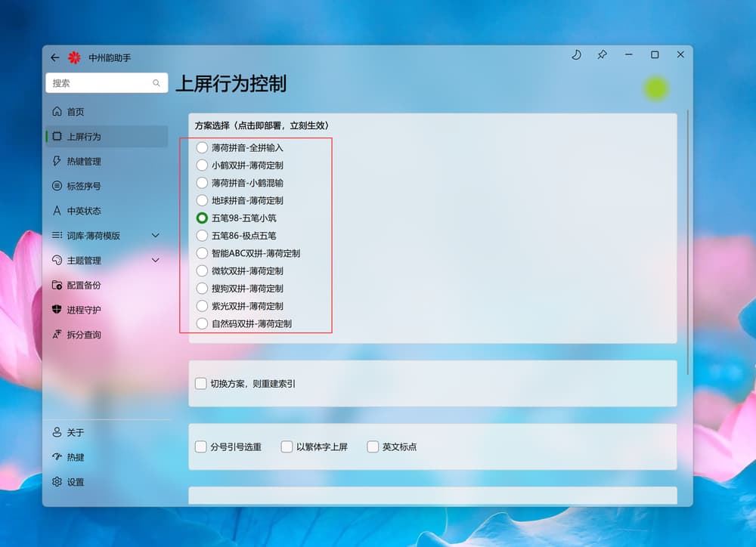Screen dimensions: 756x547
Task: Select 薄荷拼音-全拼输入 scheme
Action: [202, 147]
